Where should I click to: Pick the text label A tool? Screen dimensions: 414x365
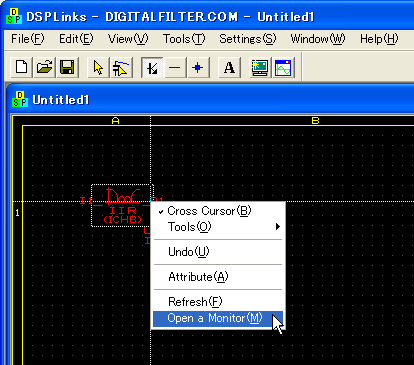tap(229, 67)
